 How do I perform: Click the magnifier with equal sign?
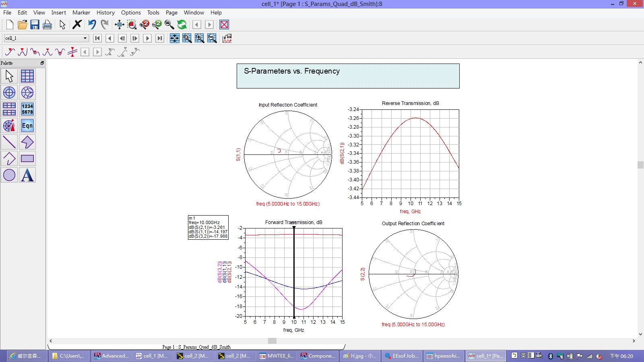(169, 25)
